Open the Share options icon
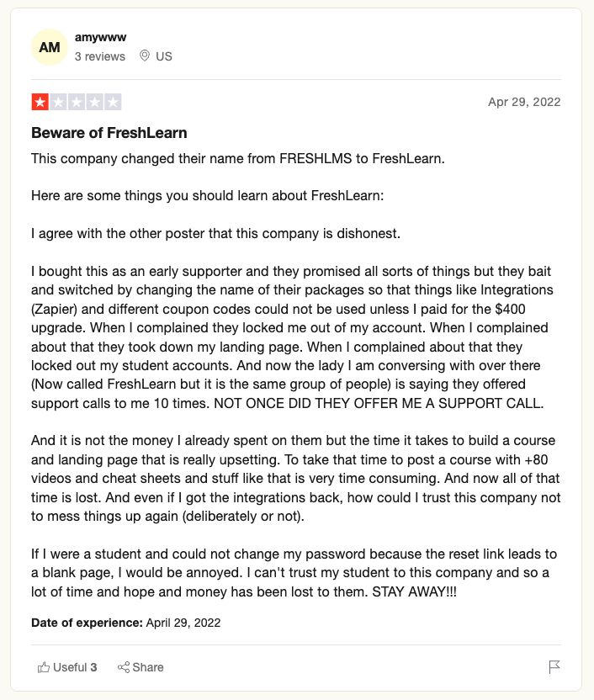The width and height of the screenshot is (594, 700). pyautogui.click(x=124, y=666)
